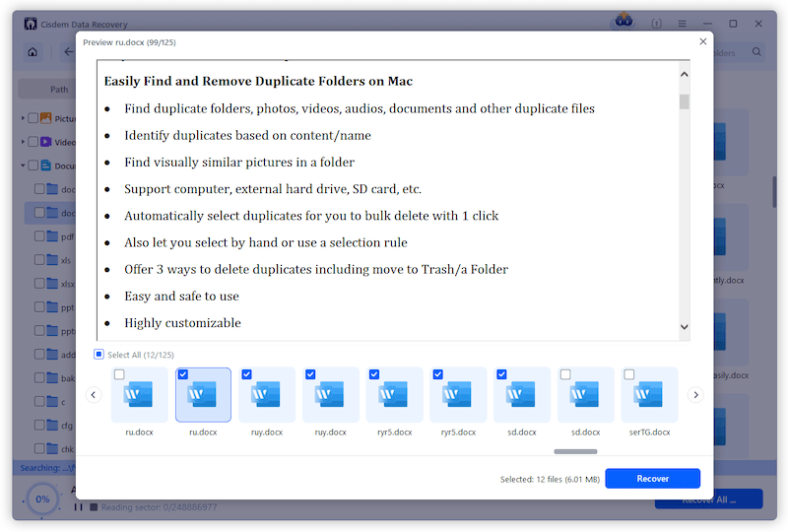Select the add folder icon in tree
The height and width of the screenshot is (532, 788).
tap(52, 355)
